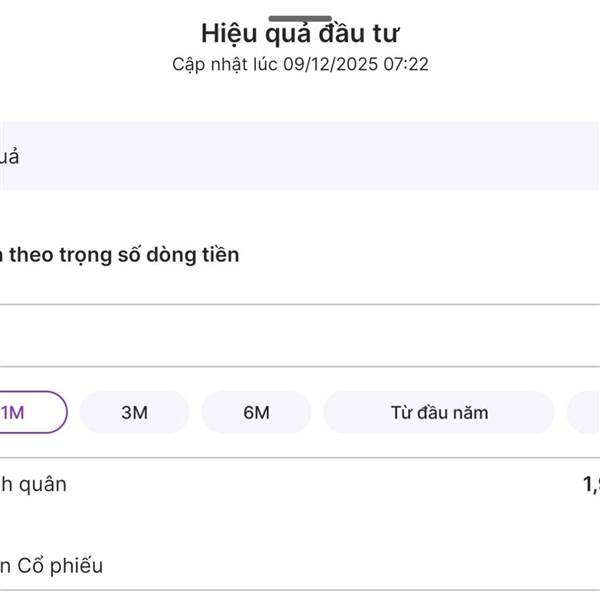Choose the "Từ đầu năm" period chip
This screenshot has width=600, height=600.
(438, 412)
